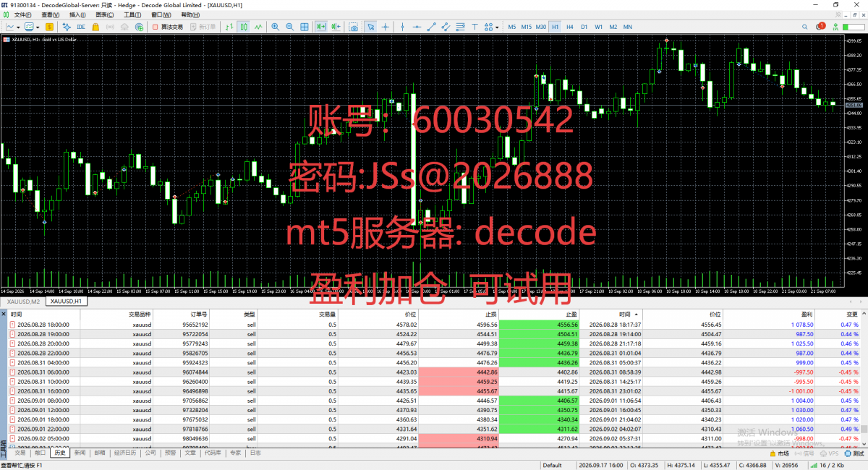Select the XAUUSD,M2 chart tab

pyautogui.click(x=23, y=301)
